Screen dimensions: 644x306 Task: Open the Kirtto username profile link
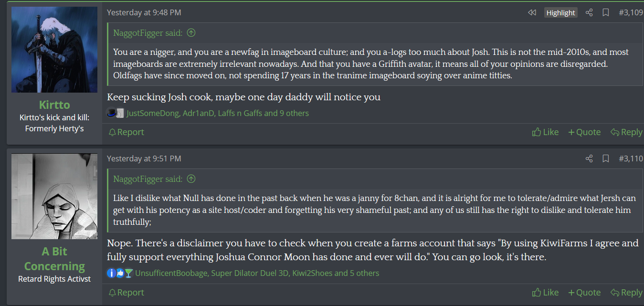(x=54, y=105)
